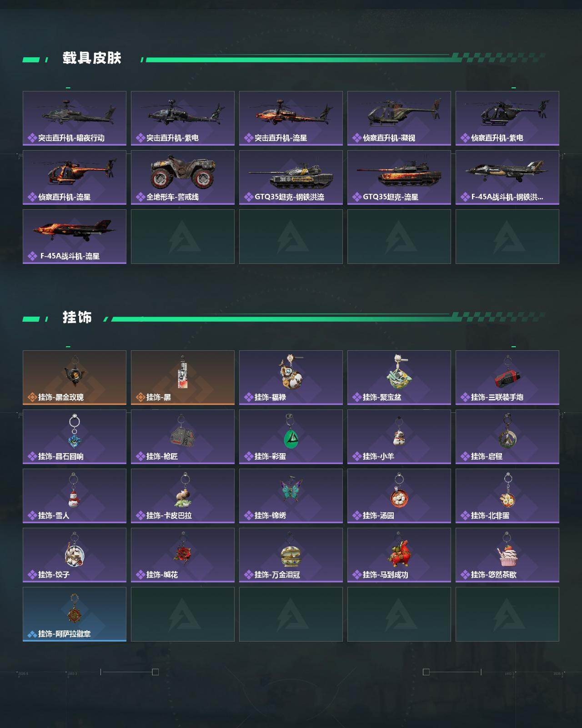This screenshot has height=728, width=582.
Task: Select the red tag charm 挂饰-黑
Action: click(183, 378)
